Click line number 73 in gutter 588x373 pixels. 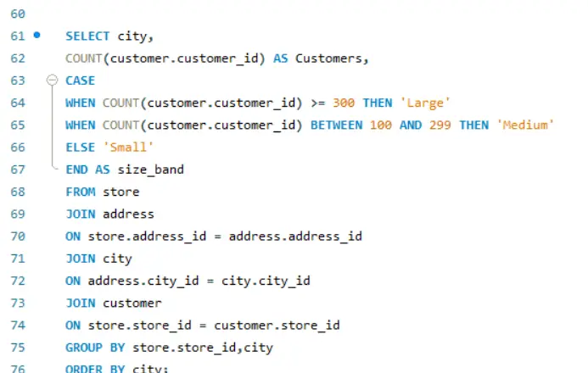(18, 303)
